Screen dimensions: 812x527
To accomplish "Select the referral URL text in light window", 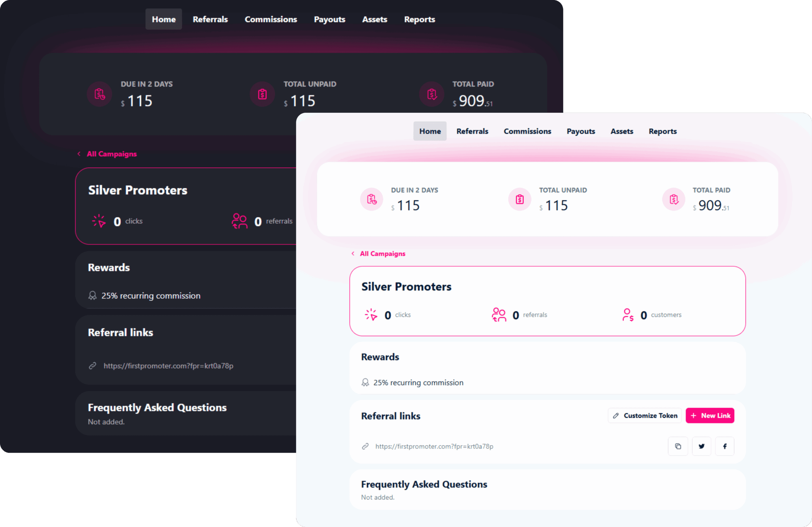I will (434, 446).
